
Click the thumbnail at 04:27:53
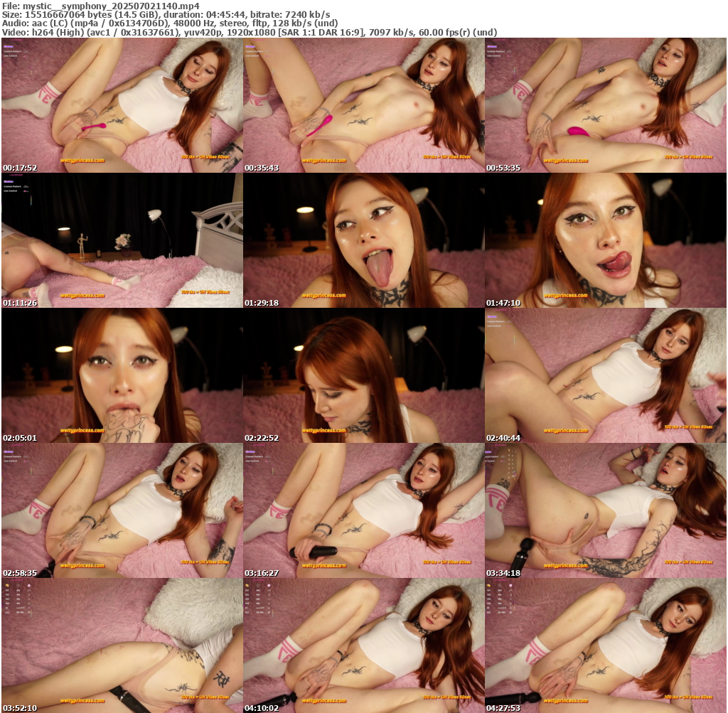605,645
